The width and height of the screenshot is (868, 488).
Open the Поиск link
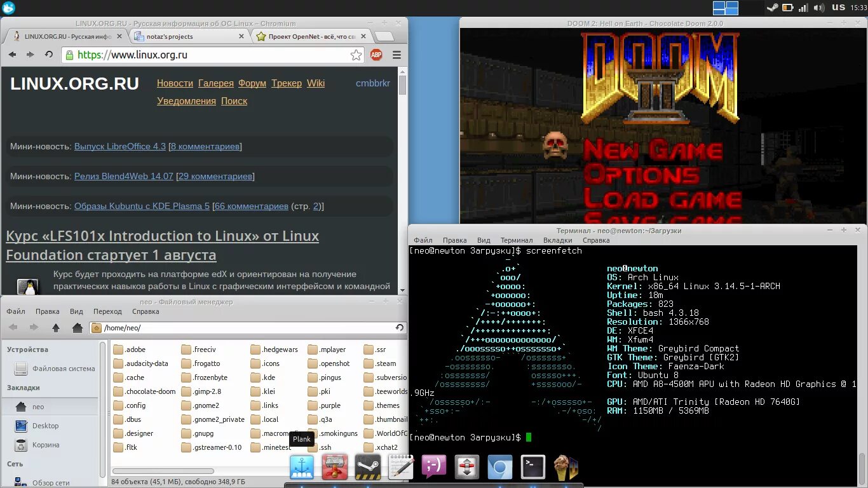(x=234, y=101)
